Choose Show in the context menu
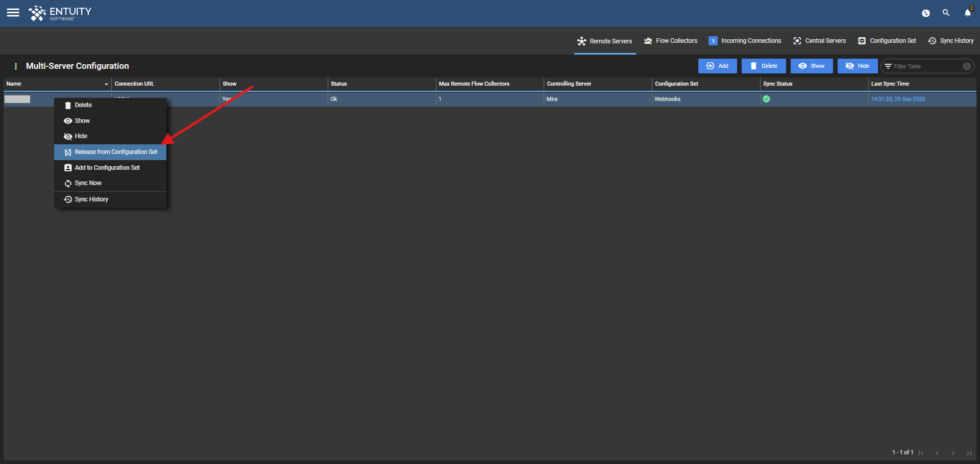This screenshot has height=464, width=980. [110, 121]
